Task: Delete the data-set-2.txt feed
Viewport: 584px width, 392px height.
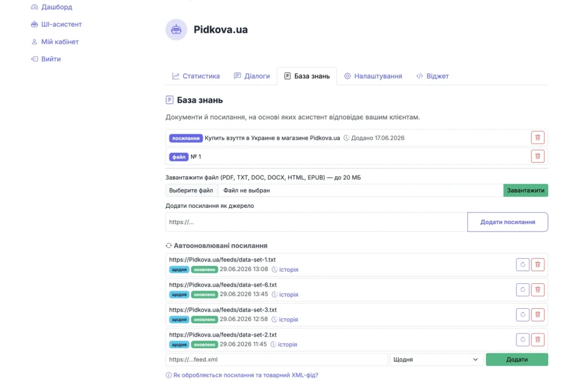Action: pyautogui.click(x=537, y=339)
